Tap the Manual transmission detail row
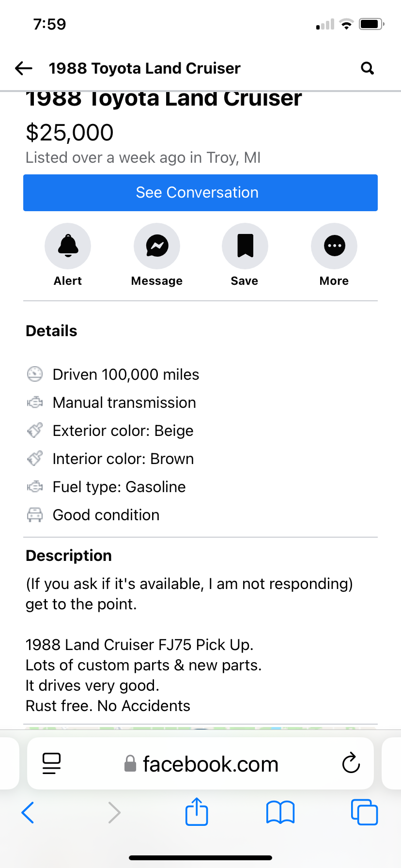The height and width of the screenshot is (868, 401). pos(124,403)
